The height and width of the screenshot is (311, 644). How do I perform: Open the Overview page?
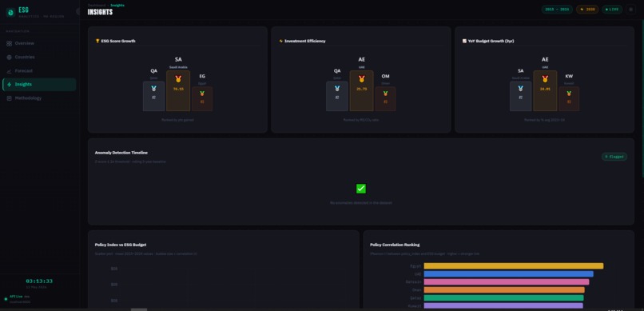(39, 43)
